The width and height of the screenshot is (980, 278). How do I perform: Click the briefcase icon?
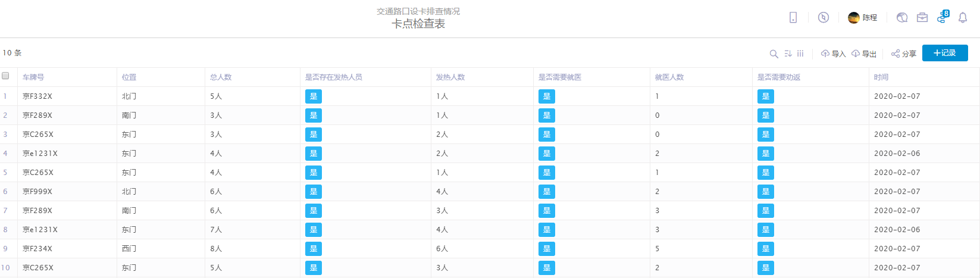[922, 18]
